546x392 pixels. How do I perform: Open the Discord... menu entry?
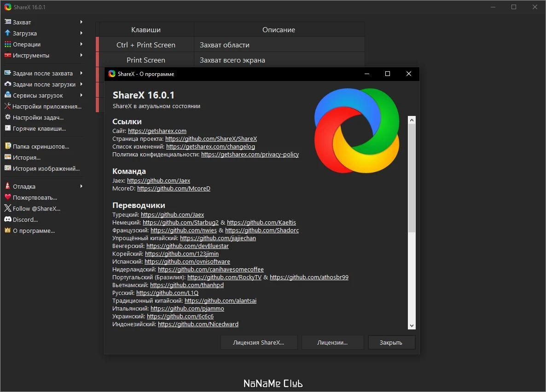coord(43,219)
